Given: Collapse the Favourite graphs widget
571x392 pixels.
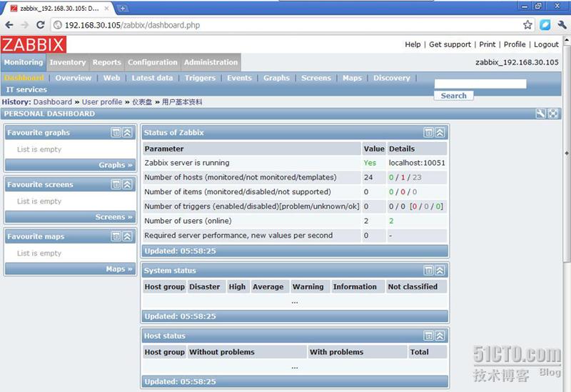Looking at the screenshot, I should coord(127,132).
